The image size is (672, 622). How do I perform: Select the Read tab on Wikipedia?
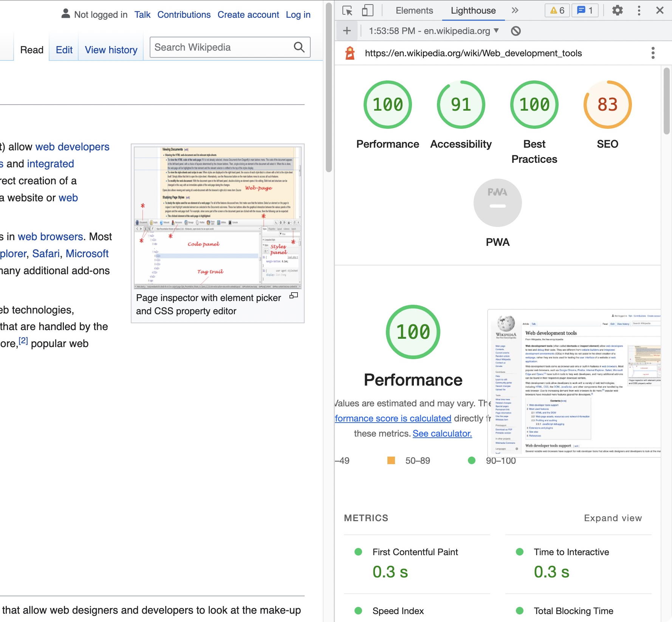(32, 50)
